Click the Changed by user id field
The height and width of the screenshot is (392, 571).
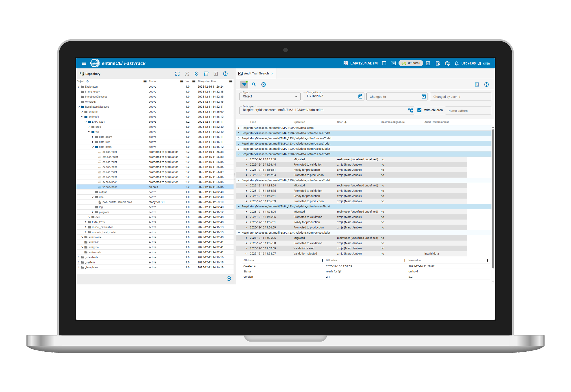point(460,97)
